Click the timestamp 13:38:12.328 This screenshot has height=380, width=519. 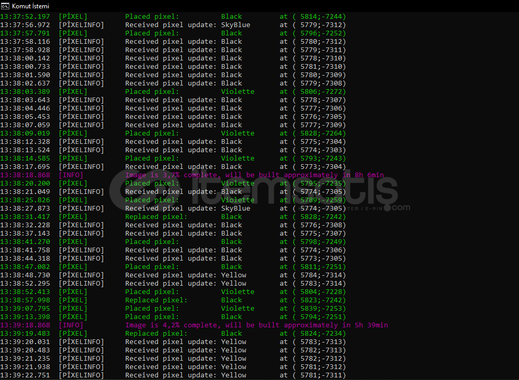(x=25, y=142)
